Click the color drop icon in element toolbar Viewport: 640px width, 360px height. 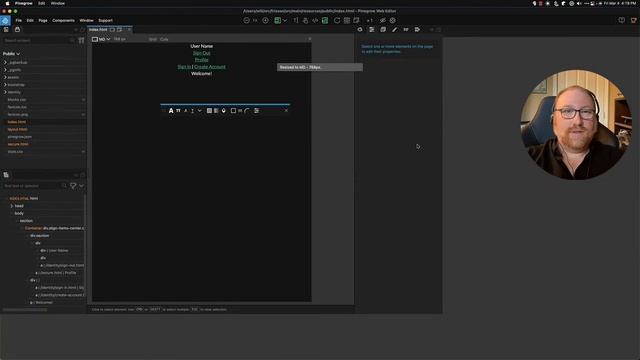223,111
